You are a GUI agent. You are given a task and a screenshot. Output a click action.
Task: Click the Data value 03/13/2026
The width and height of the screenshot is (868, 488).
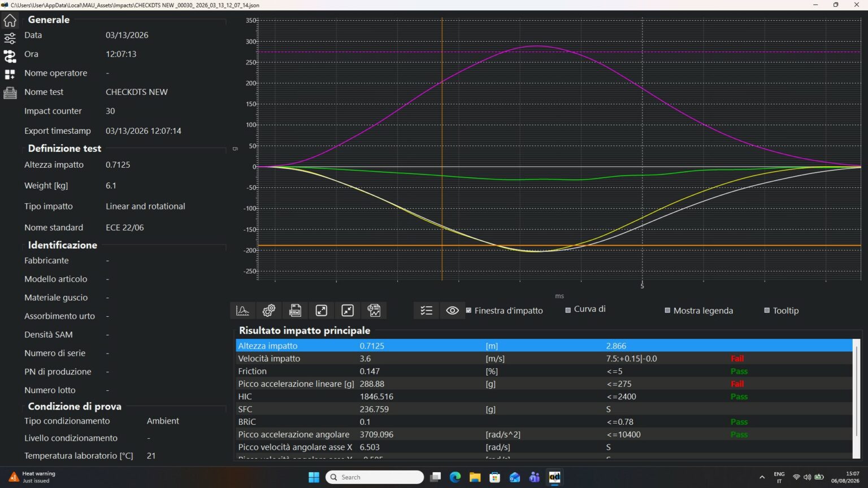(127, 35)
